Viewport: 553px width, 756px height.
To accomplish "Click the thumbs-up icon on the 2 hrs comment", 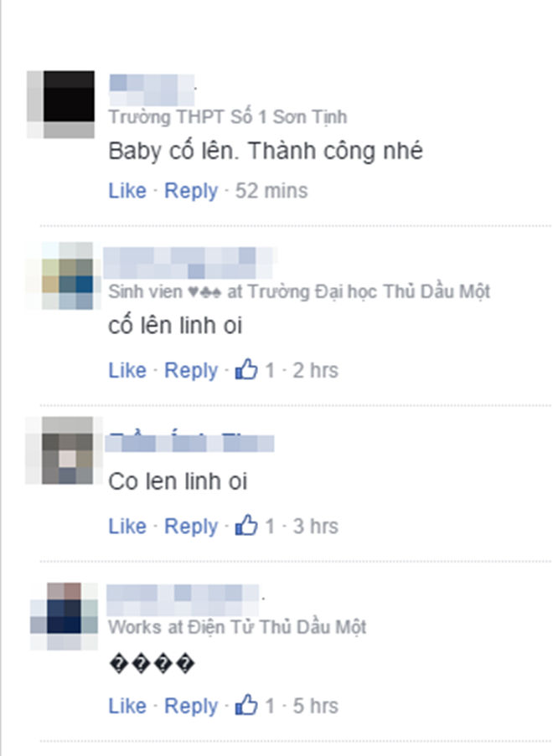I will [x=246, y=369].
